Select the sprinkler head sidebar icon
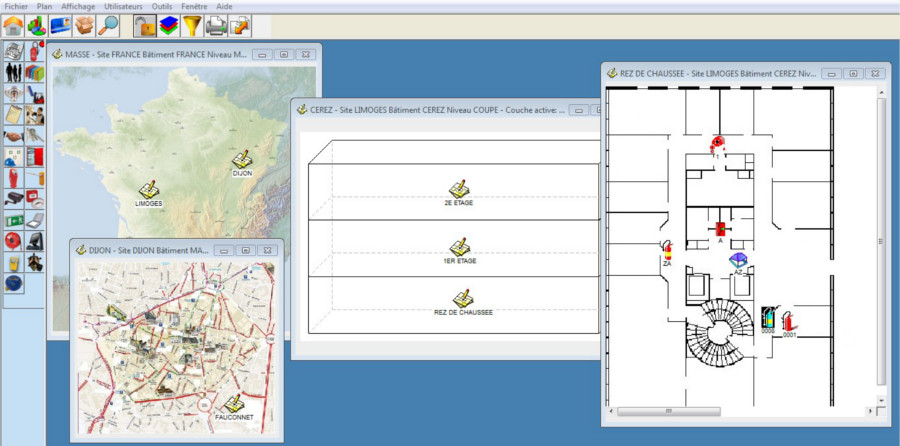 (x=14, y=94)
